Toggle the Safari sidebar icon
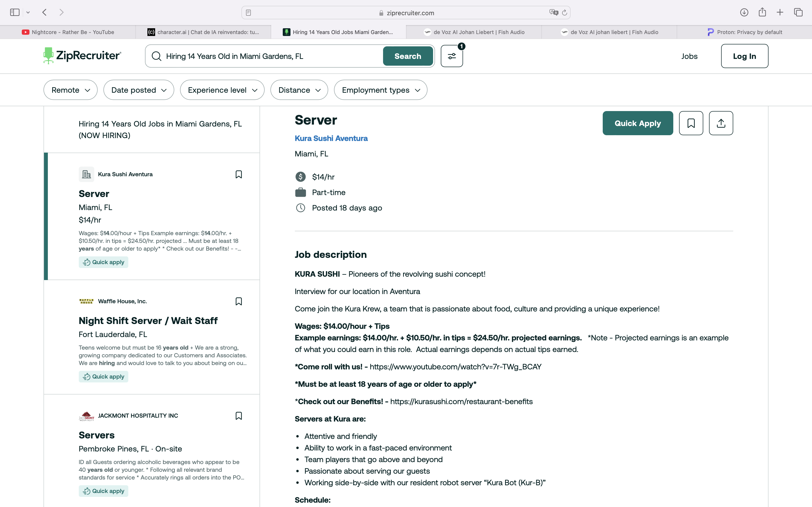This screenshot has height=507, width=812. (x=15, y=12)
